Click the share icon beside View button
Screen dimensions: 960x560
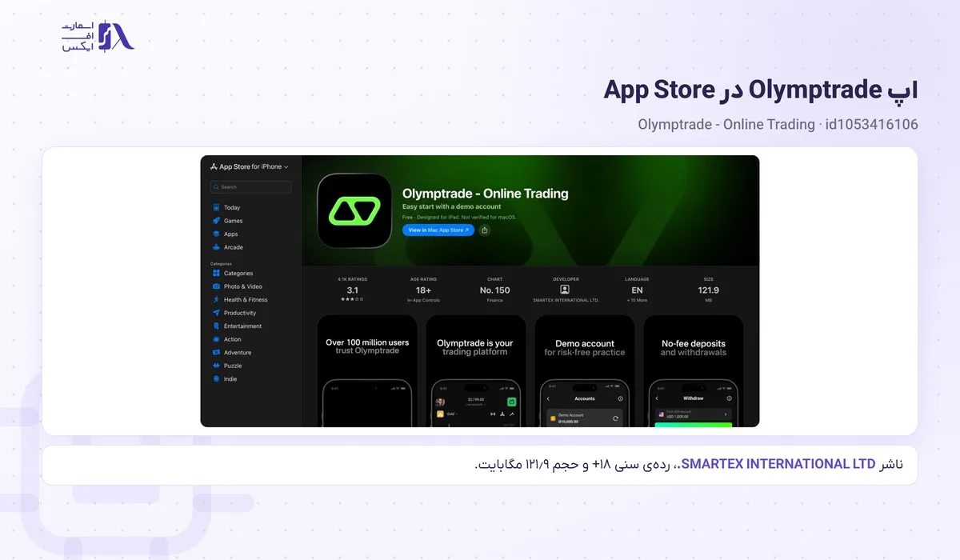coord(485,230)
